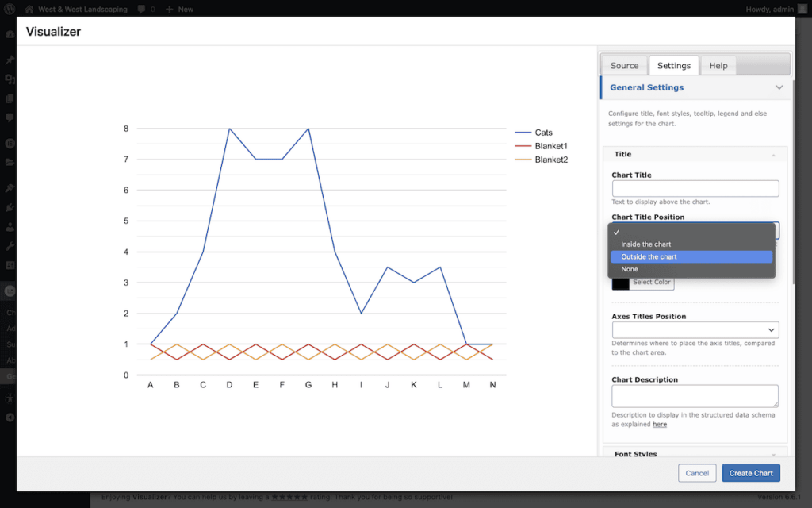This screenshot has height=508, width=812.
Task: Click the here link under Chart Description
Action: [x=660, y=424]
